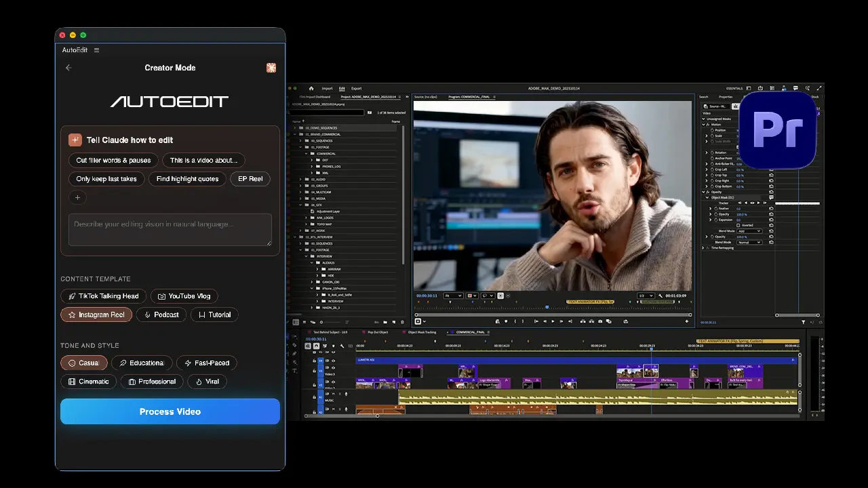Expand PROXIES_LOG folder
Image resolution: width=868 pixels, height=488 pixels.
tap(311, 167)
